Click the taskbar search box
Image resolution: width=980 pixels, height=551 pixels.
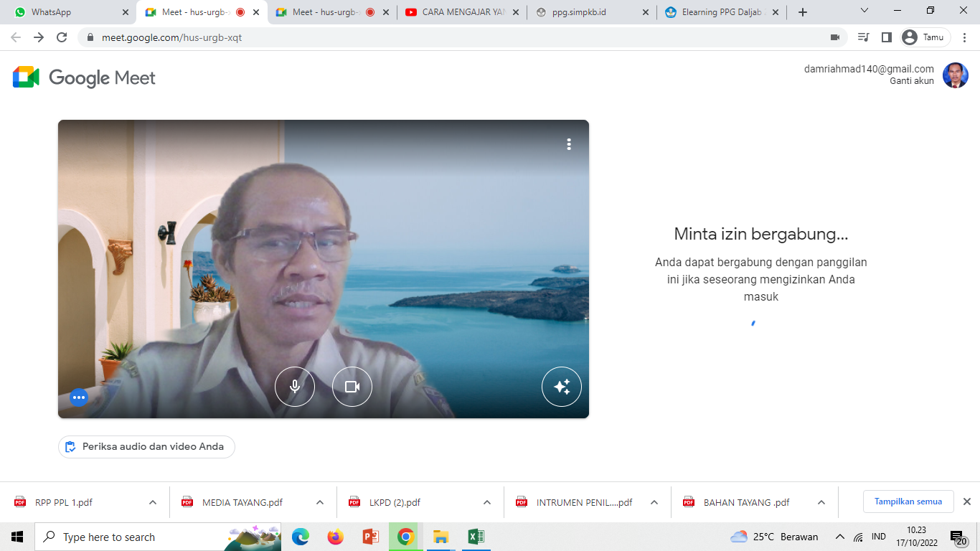(x=158, y=537)
